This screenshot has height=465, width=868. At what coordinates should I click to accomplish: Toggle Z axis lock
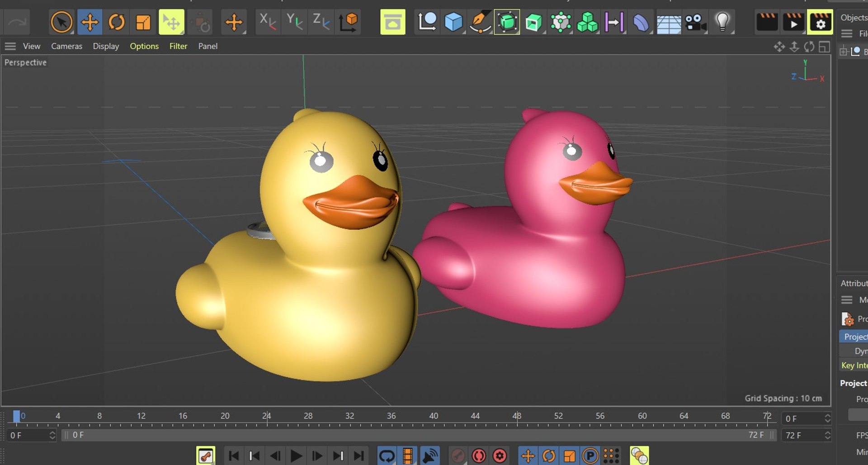[x=321, y=22]
